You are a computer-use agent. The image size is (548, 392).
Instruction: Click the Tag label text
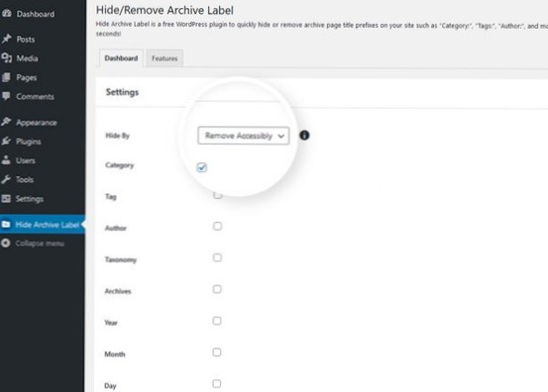point(111,197)
